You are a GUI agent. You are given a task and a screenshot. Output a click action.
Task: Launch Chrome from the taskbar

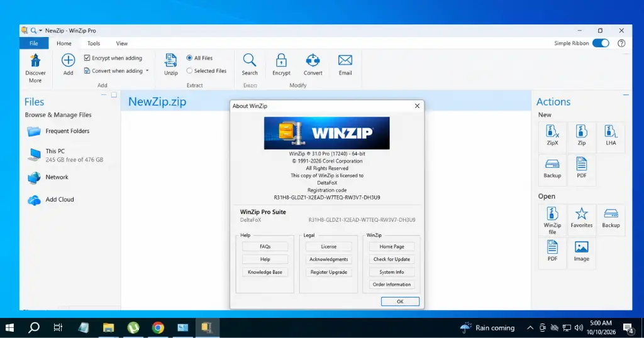point(158,327)
